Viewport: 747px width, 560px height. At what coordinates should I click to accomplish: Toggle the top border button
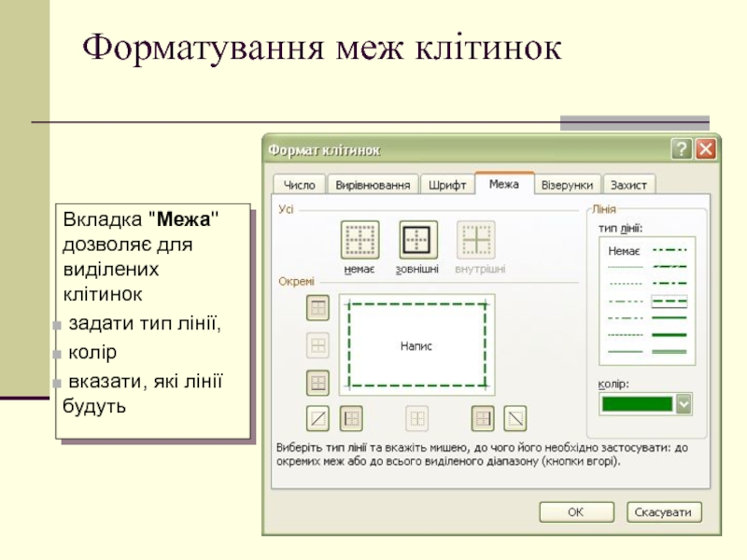click(x=317, y=308)
